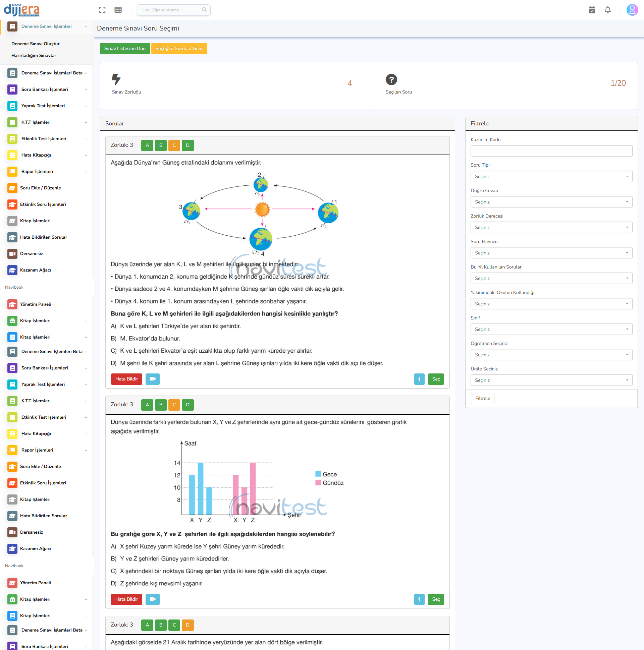
Task: Select answer option D on third question
Action: click(x=187, y=625)
